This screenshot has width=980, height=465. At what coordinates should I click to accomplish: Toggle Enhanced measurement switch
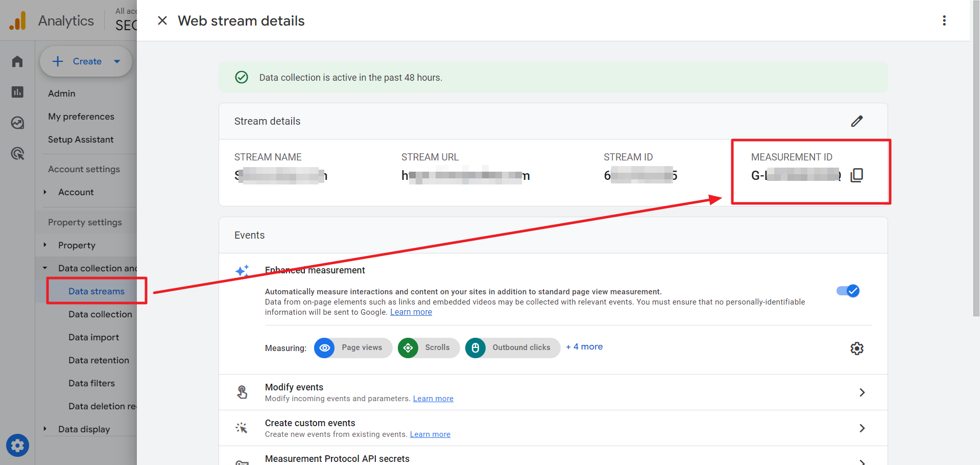(x=848, y=291)
